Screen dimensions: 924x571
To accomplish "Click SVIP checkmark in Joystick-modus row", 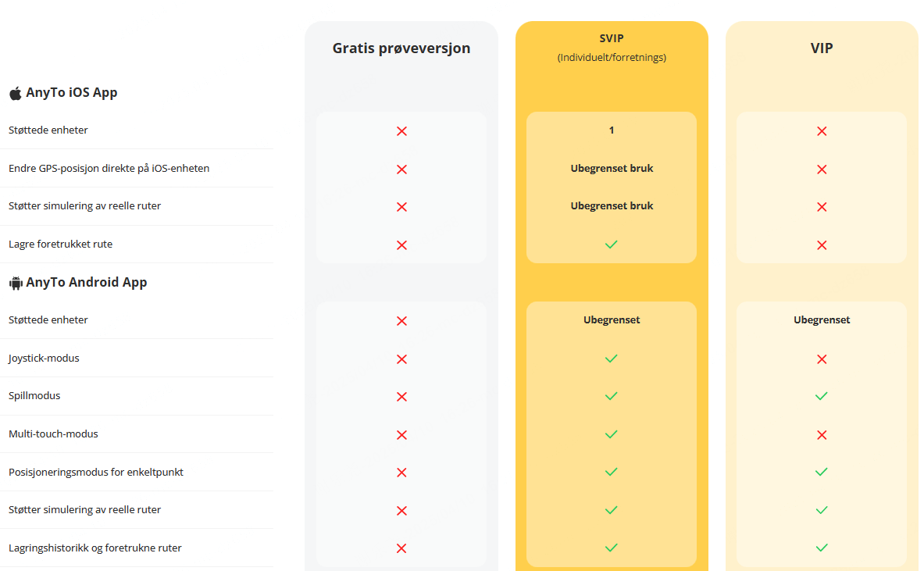I will pos(611,359).
